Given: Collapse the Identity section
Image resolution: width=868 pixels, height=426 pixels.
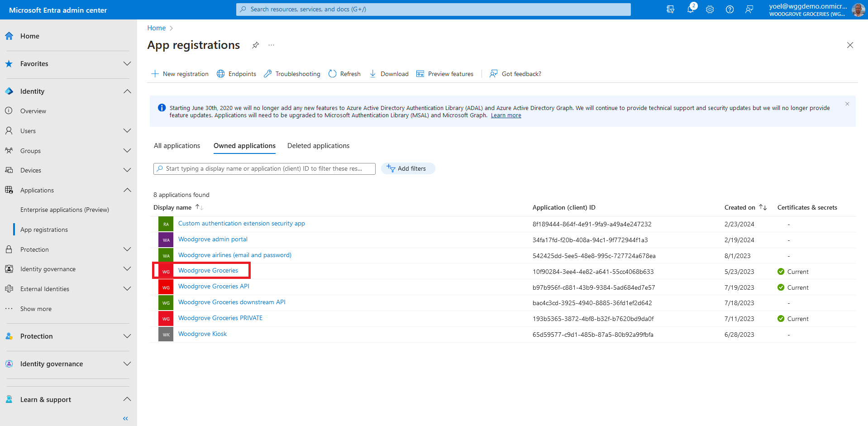Looking at the screenshot, I should click(127, 91).
